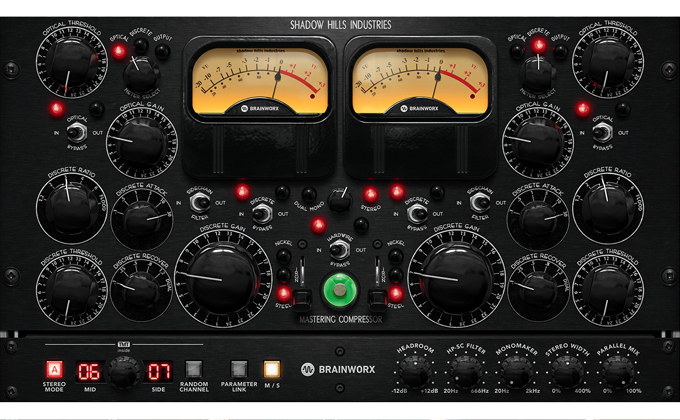Click the green illuminated power button
This screenshot has width=680, height=420.
click(x=340, y=290)
